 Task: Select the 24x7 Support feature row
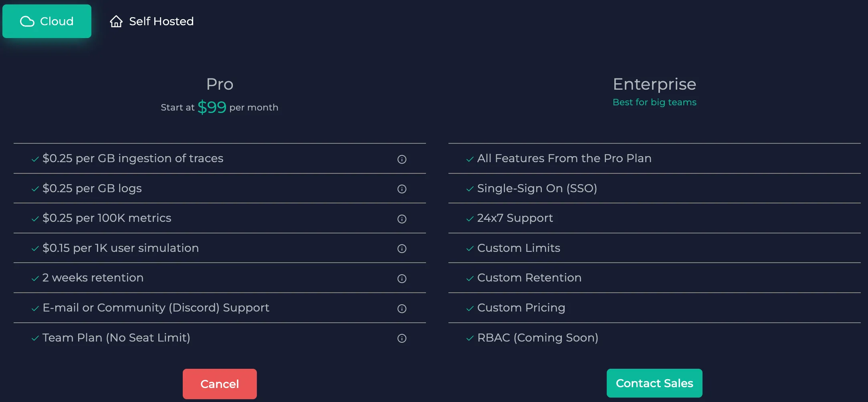click(654, 218)
